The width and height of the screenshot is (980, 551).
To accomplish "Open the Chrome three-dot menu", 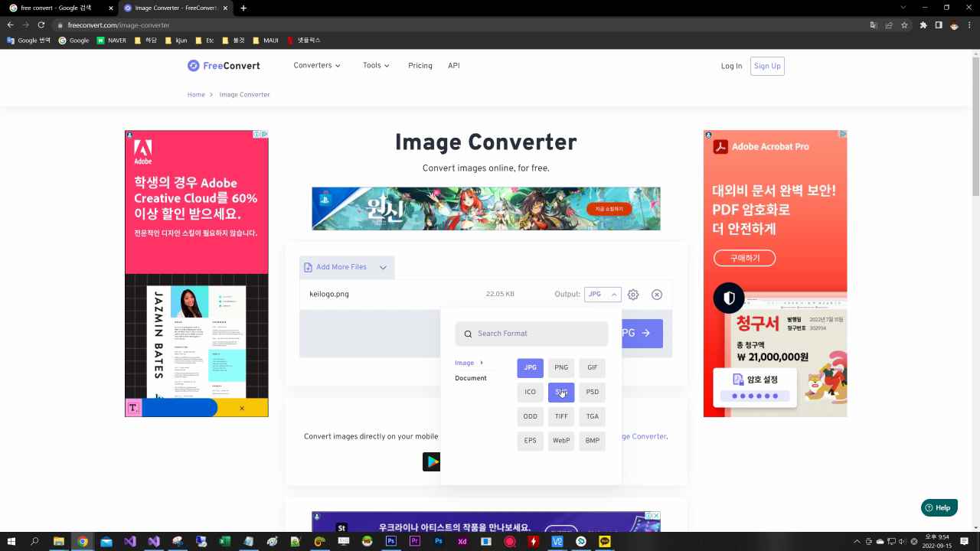I will coord(969,25).
